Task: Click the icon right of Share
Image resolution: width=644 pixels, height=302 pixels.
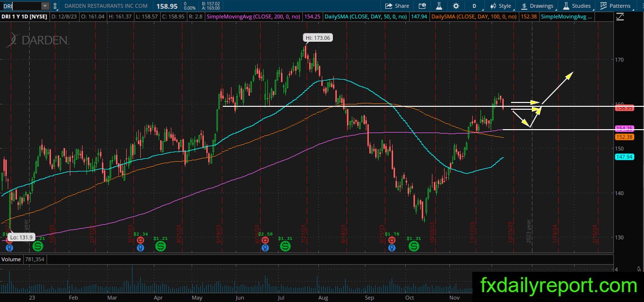Action: 422,6
